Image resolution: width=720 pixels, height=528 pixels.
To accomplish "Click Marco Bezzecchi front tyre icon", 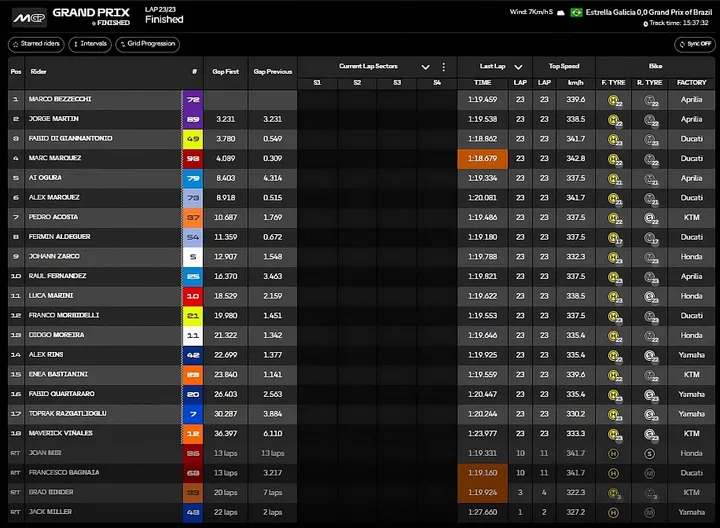I will click(614, 100).
